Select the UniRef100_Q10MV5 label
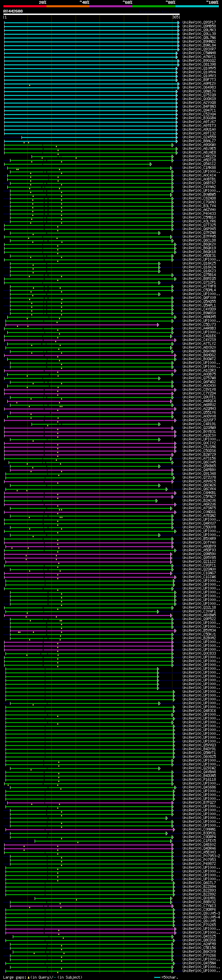The image size is (222, 980). click(199, 68)
